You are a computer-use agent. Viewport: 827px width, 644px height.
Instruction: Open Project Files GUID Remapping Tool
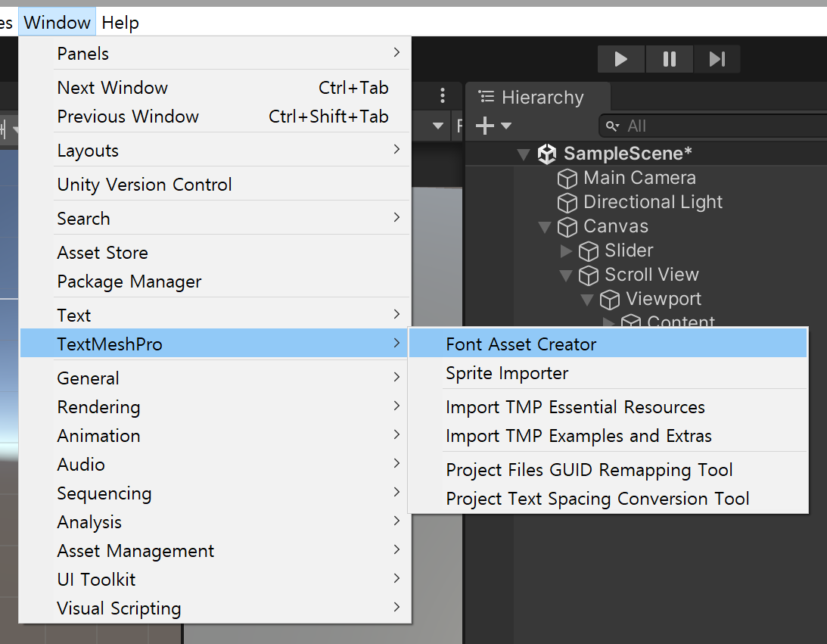pyautogui.click(x=608, y=470)
